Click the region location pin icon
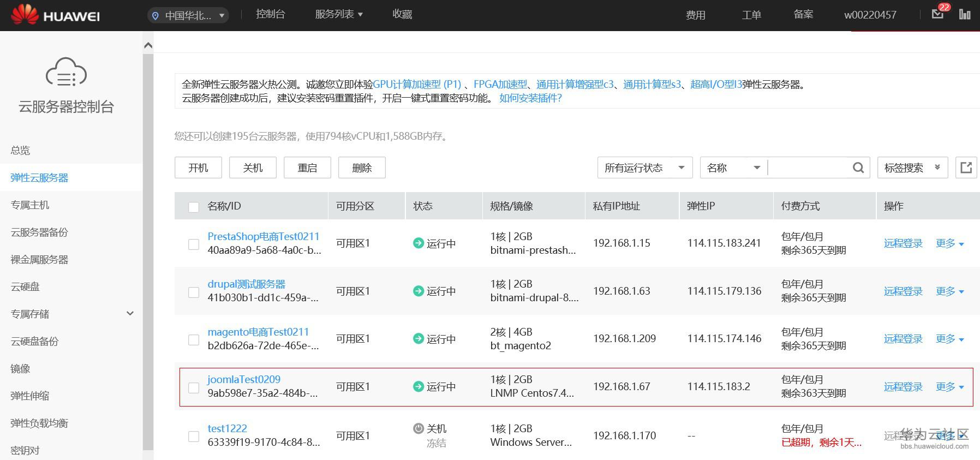The image size is (980, 460). click(x=156, y=16)
